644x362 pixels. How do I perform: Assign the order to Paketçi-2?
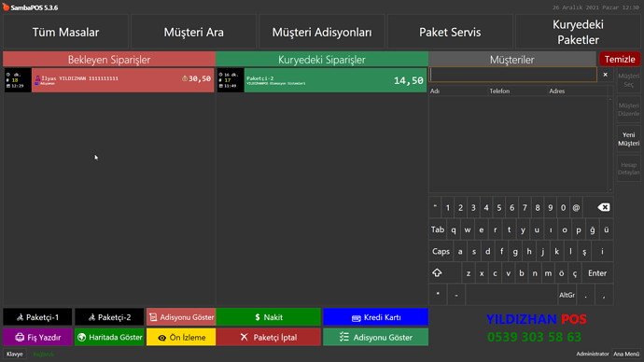(109, 317)
